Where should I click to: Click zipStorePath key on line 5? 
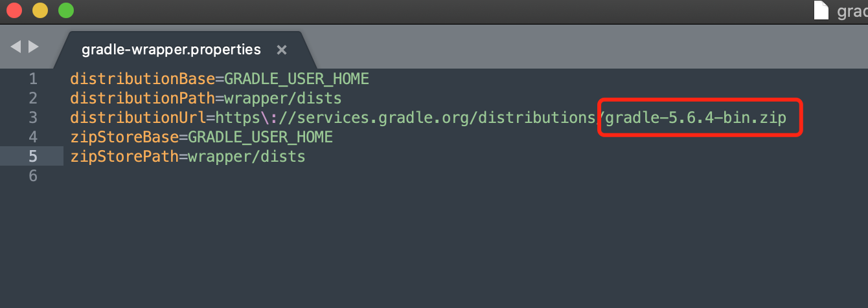point(124,157)
